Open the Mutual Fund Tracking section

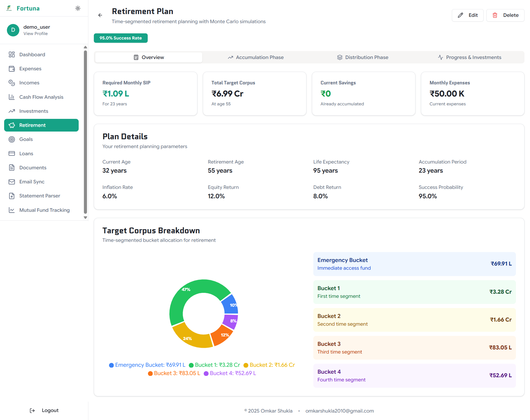44,210
